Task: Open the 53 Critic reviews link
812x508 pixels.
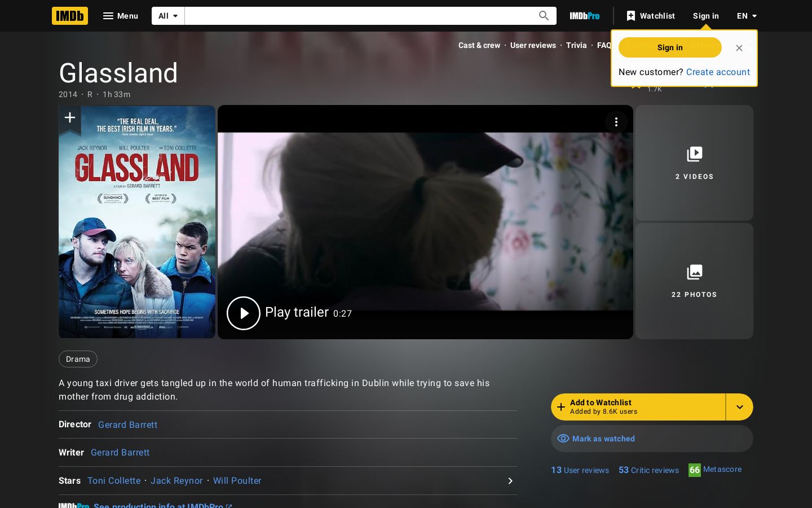Action: 648,470
